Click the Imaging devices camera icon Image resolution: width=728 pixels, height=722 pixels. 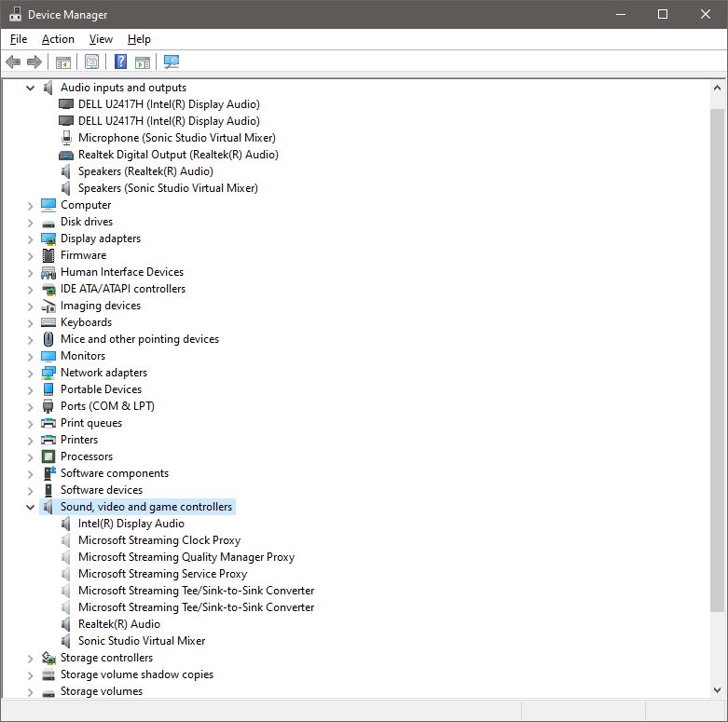click(48, 307)
